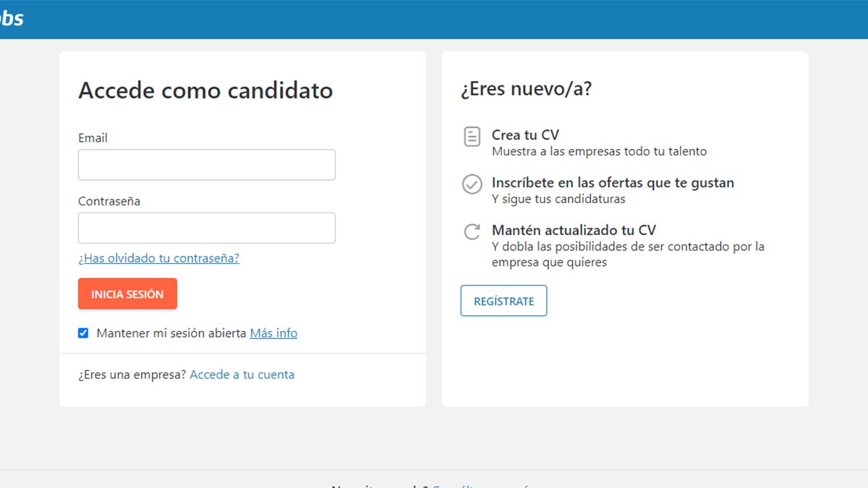Toggle the 'Mantener mi sesión abierta' checkbox
The width and height of the screenshot is (868, 488).
pyautogui.click(x=83, y=333)
